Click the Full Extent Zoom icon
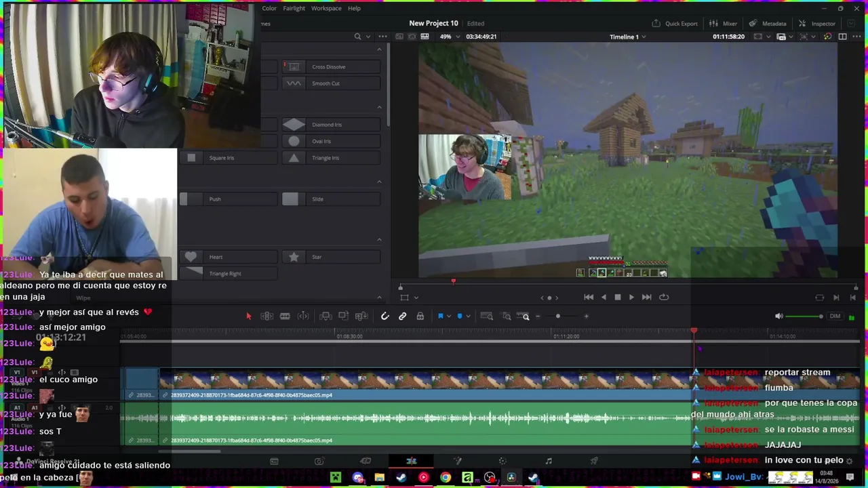The width and height of the screenshot is (868, 488). [x=487, y=316]
